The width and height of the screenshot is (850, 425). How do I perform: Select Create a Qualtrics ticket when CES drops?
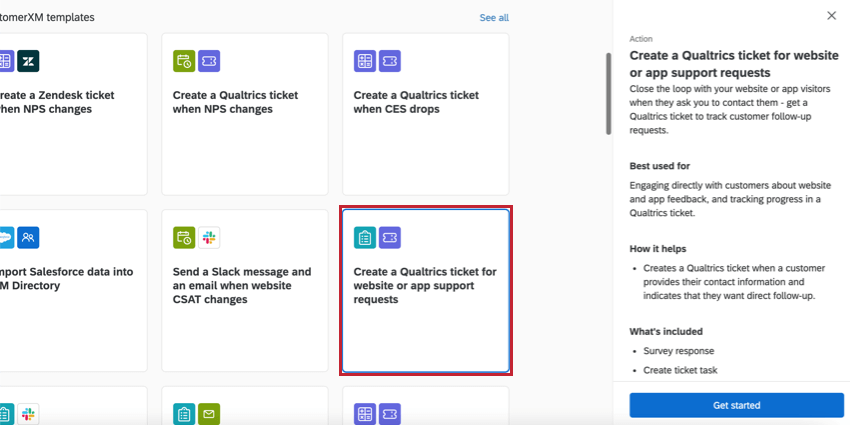point(425,114)
